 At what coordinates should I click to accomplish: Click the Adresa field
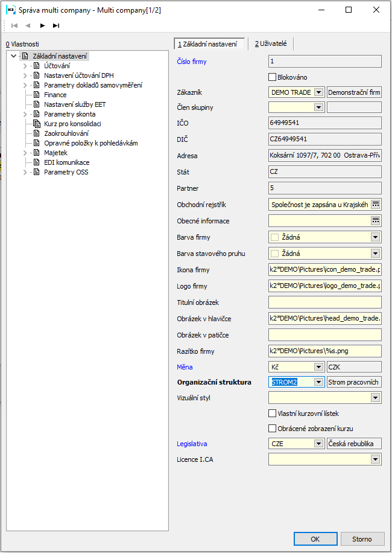pyautogui.click(x=324, y=156)
